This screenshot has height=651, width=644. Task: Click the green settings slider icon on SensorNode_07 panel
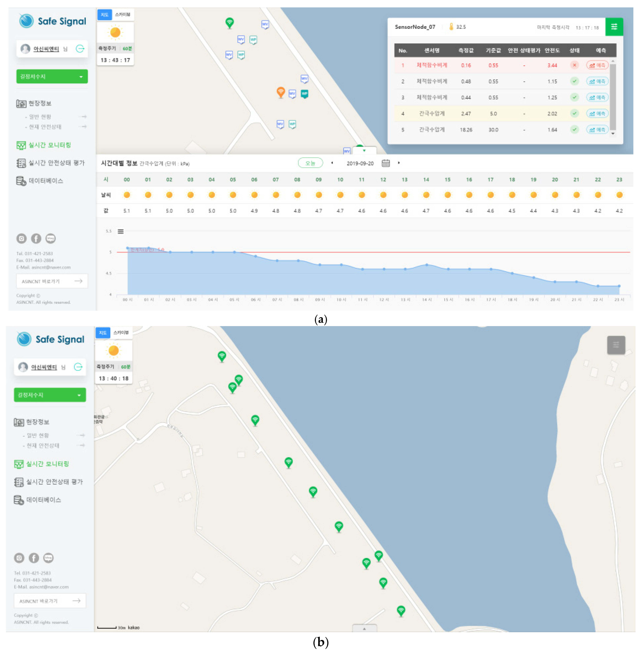pyautogui.click(x=614, y=27)
